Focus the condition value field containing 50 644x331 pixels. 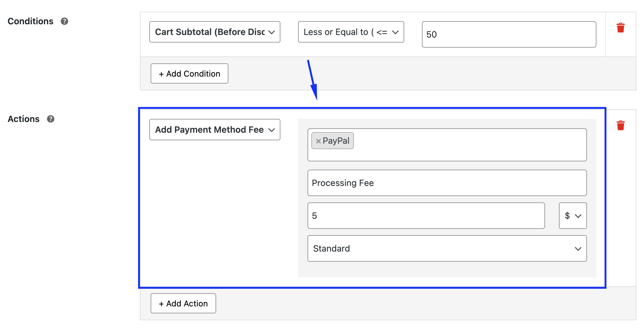(509, 34)
